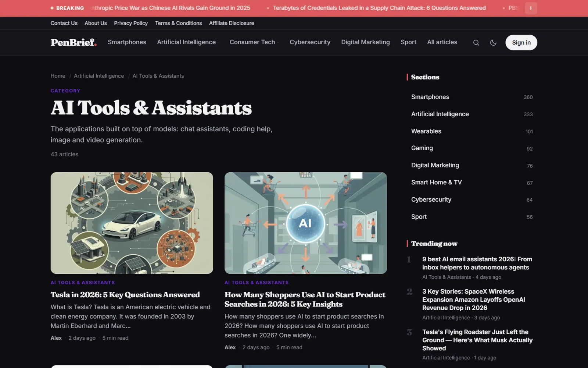Click ticker headline about Credentials Leaked
The width and height of the screenshot is (588, 368).
coord(379,8)
